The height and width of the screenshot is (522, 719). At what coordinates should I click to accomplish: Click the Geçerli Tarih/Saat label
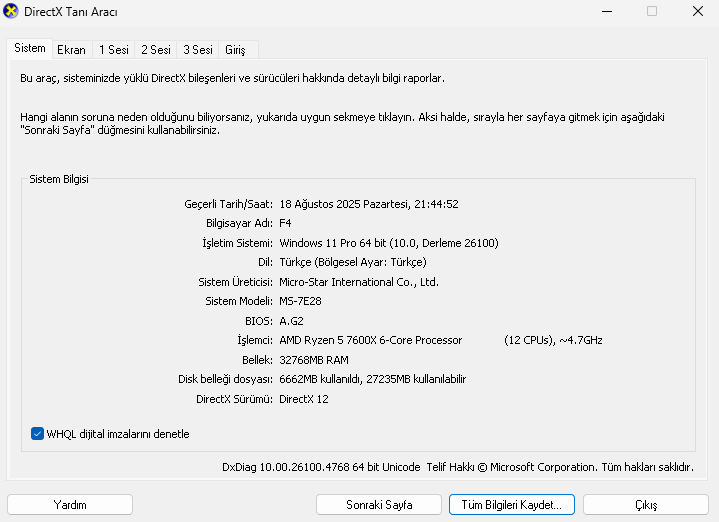[228, 204]
